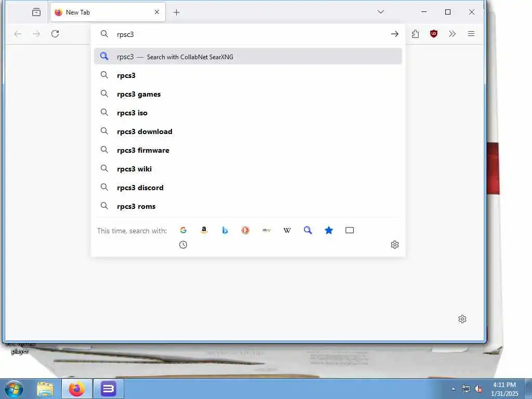Screen dimensions: 532x399
Task: Select the plain rpcs3 suggestion
Action: 248,75
